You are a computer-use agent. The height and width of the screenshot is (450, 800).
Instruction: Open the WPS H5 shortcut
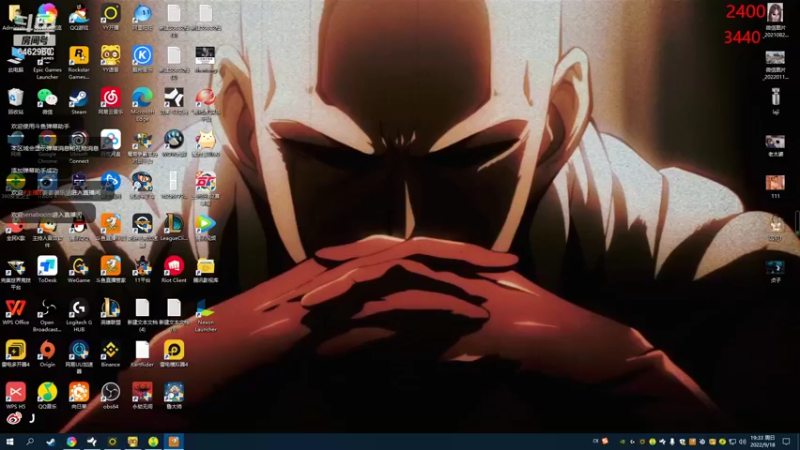(x=15, y=395)
